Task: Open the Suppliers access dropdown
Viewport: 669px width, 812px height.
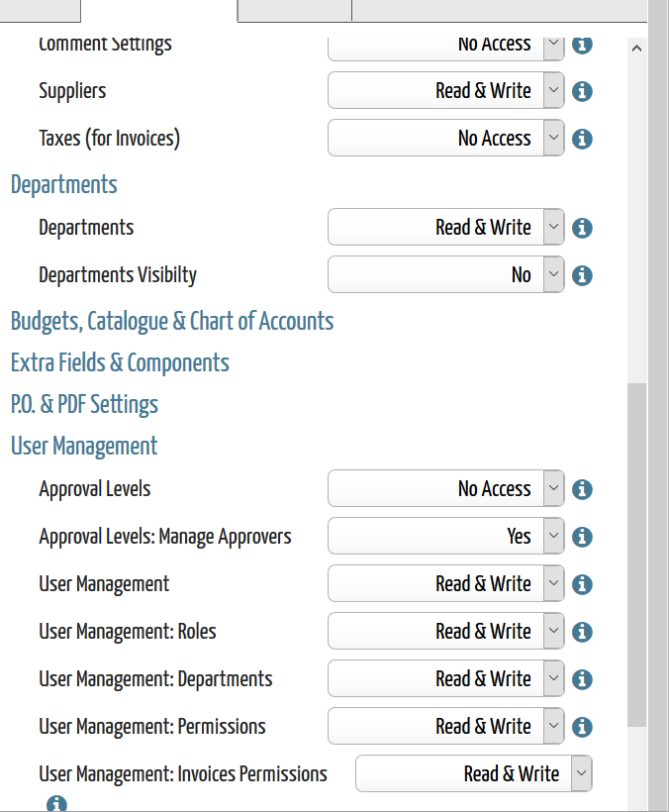Action: 446,91
